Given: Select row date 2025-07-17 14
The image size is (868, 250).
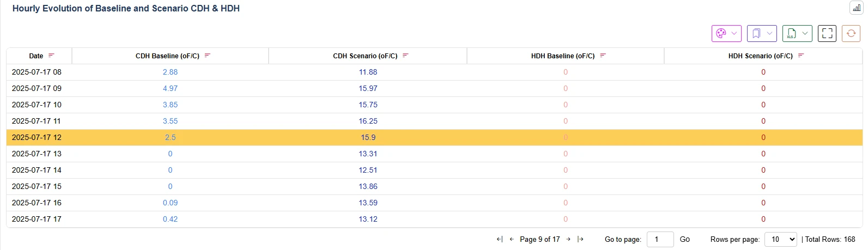Looking at the screenshot, I should [37, 170].
